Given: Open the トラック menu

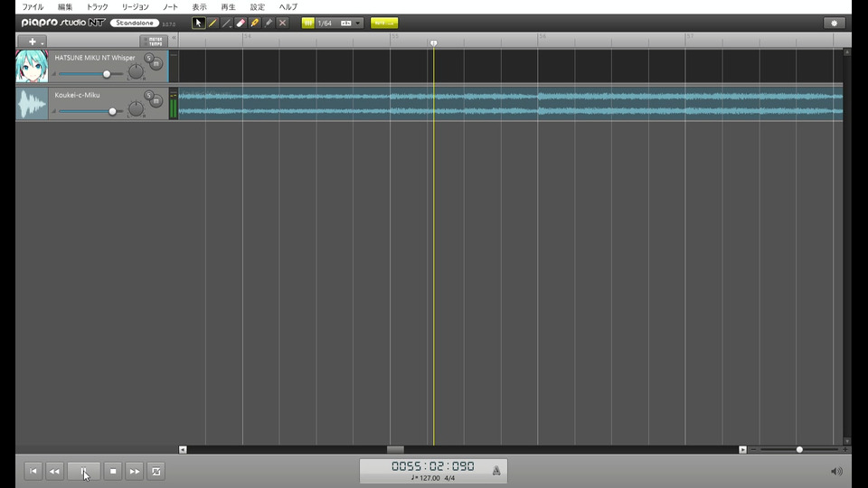Looking at the screenshot, I should tap(97, 6).
